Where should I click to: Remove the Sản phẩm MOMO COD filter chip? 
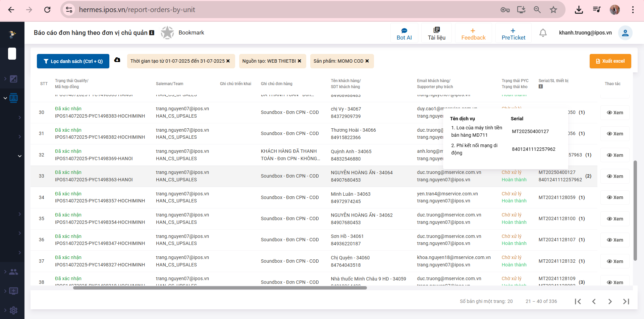coord(367,61)
